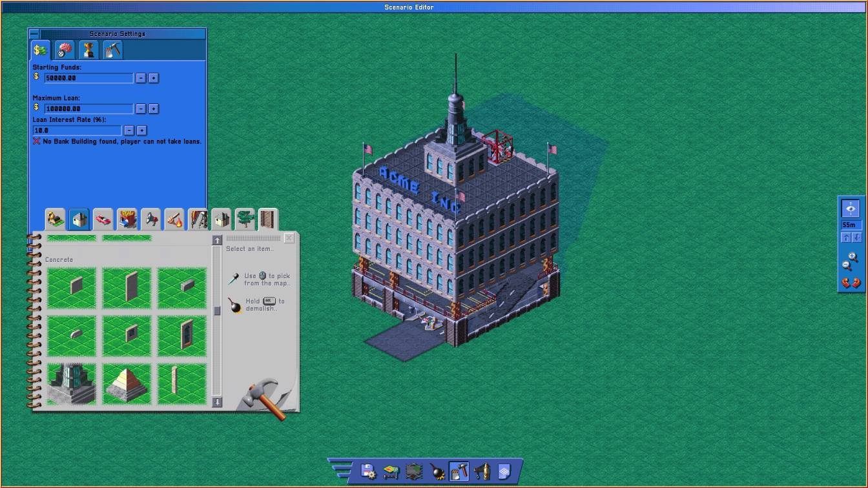Pick the tall concrete wall piece
Viewport: 868px width, 488px height.
click(x=127, y=289)
